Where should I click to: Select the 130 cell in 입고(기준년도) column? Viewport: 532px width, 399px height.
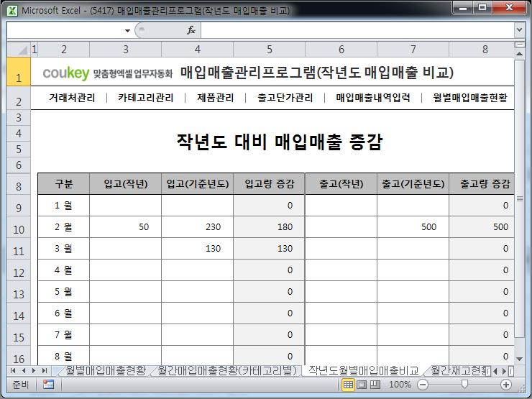tap(198, 249)
